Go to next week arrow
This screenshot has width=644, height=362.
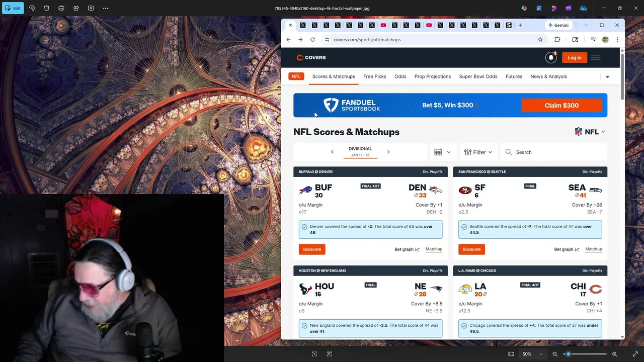point(388,152)
